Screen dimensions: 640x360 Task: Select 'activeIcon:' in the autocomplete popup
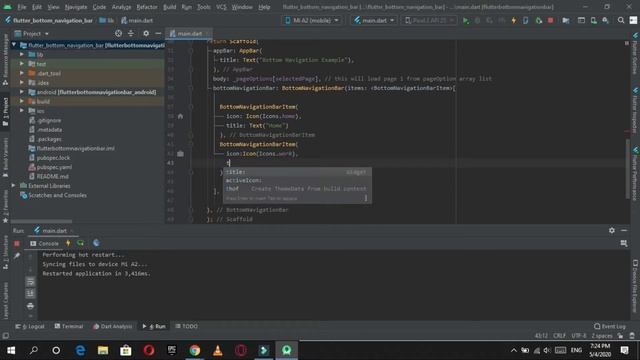click(x=297, y=180)
